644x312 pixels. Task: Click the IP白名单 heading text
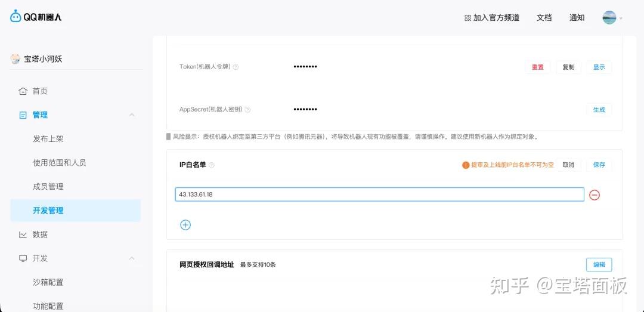193,165
